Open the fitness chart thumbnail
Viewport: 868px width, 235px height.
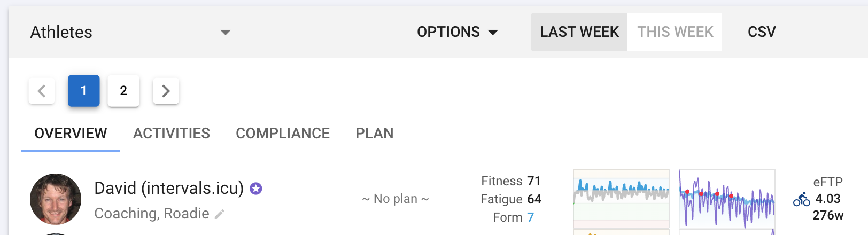coord(621,200)
